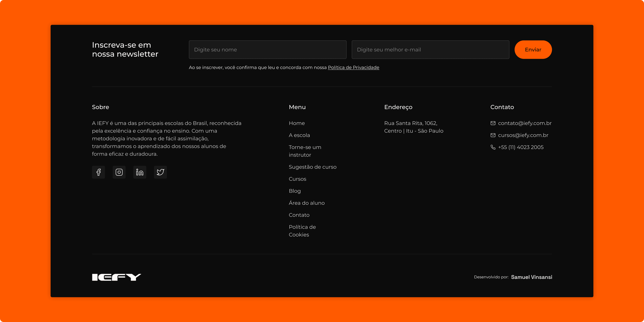Click the 'Inscreva-se em nossa newsletter' heading
644x322 pixels.
click(125, 50)
